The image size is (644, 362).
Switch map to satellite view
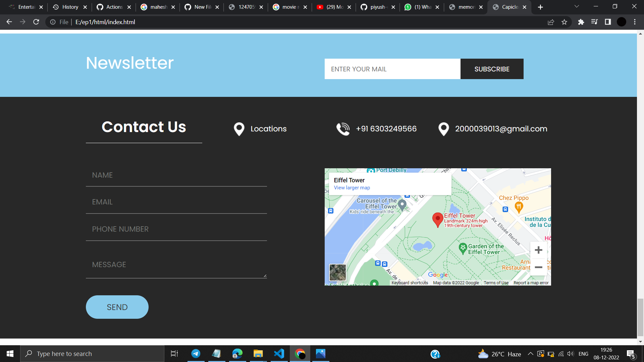click(x=338, y=272)
